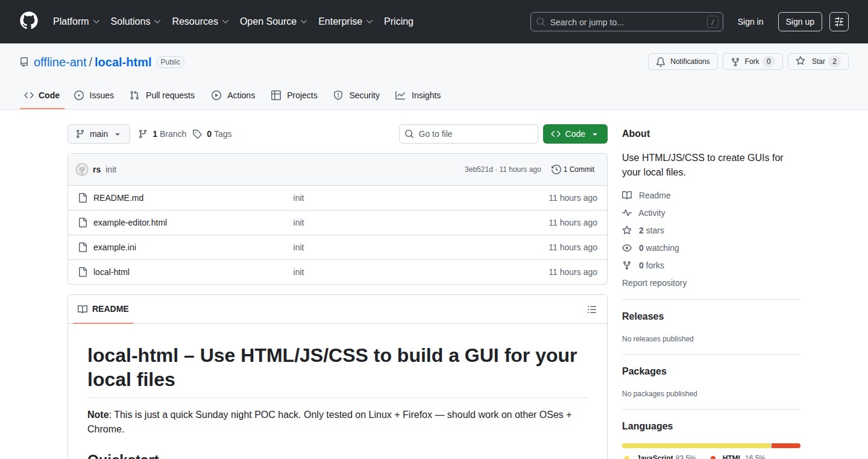
Task: Click the file icon beside local-html
Action: (x=83, y=272)
